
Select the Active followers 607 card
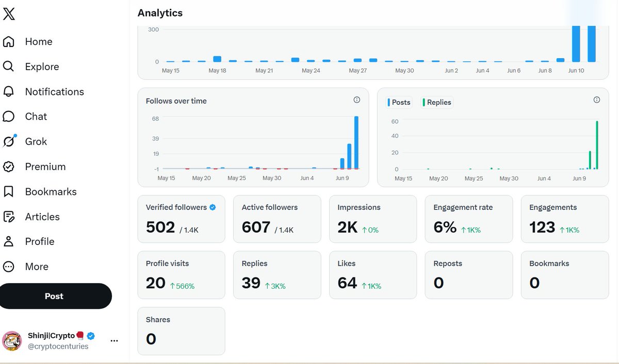tap(277, 219)
